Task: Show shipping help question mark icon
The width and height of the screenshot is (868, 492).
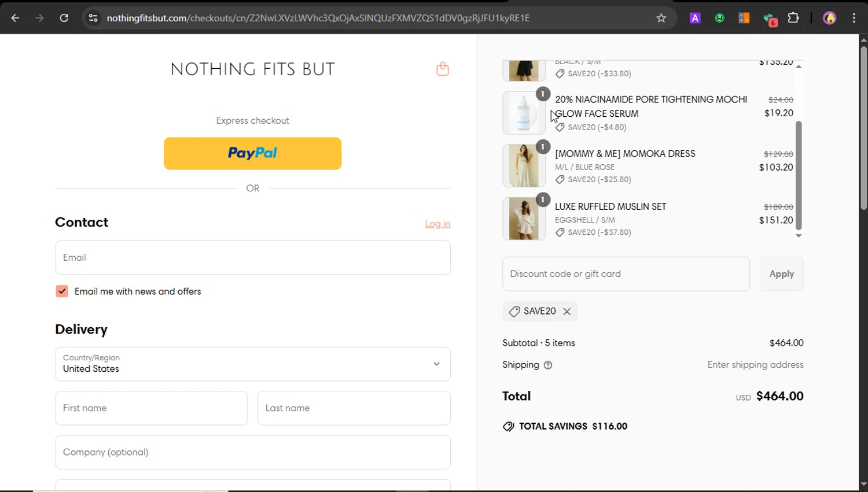Action: click(x=548, y=365)
